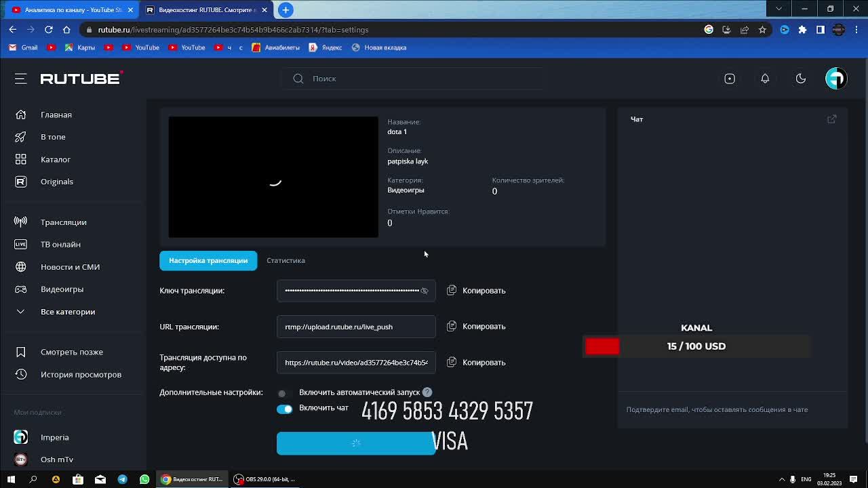This screenshot has height=488, width=868.
Task: Close the RUTUBE browser tab
Action: pos(264,10)
